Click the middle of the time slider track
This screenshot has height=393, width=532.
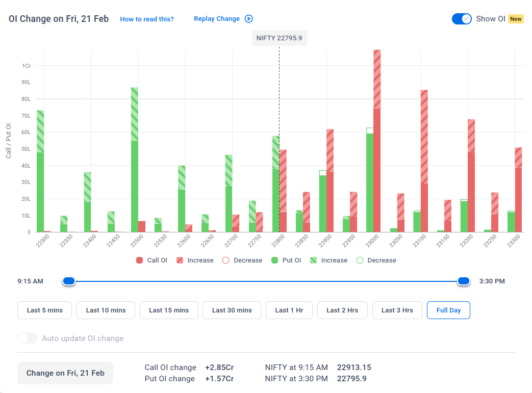(266, 281)
